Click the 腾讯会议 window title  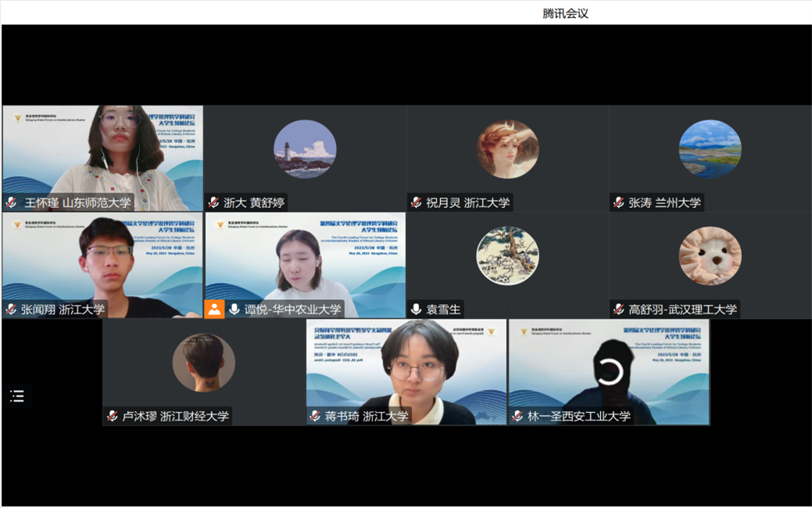tap(565, 13)
